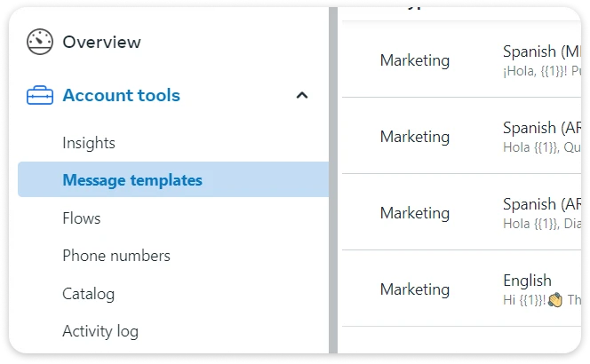Image resolution: width=590 pixels, height=364 pixels.
Task: Click the Overview gauge icon
Action: (x=40, y=42)
